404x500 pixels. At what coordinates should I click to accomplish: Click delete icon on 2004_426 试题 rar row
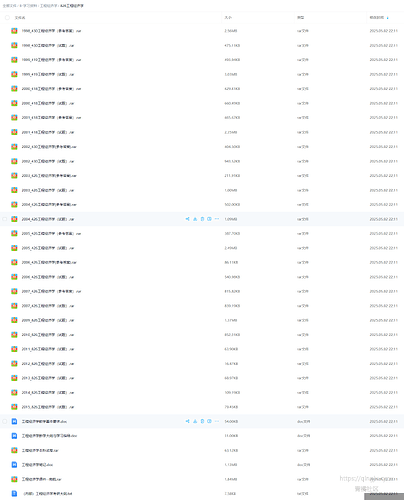click(x=202, y=219)
